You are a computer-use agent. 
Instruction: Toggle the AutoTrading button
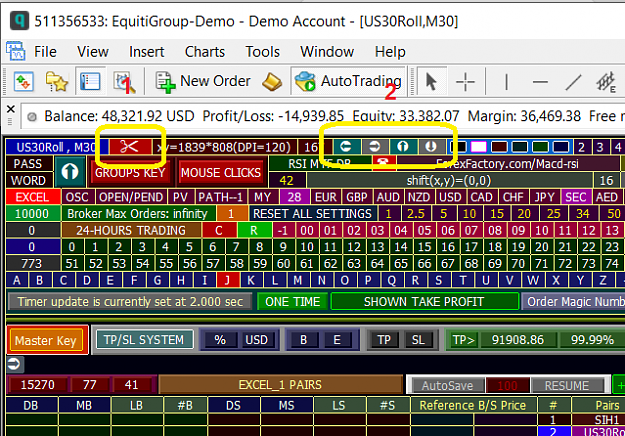(x=348, y=81)
